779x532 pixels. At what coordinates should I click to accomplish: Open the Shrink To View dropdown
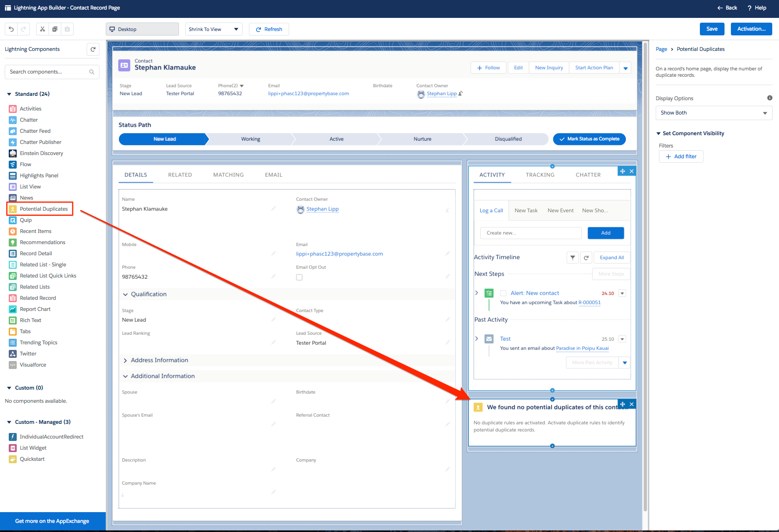pyautogui.click(x=214, y=29)
